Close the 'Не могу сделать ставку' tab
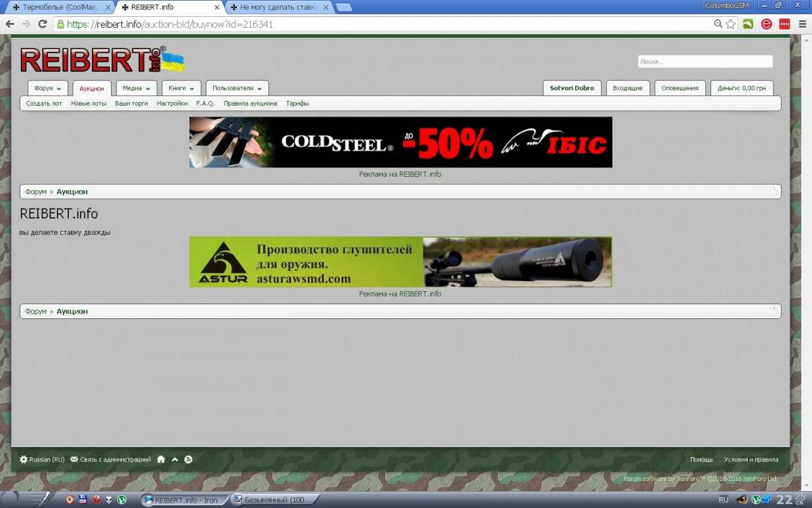This screenshot has width=812, height=508. (325, 7)
